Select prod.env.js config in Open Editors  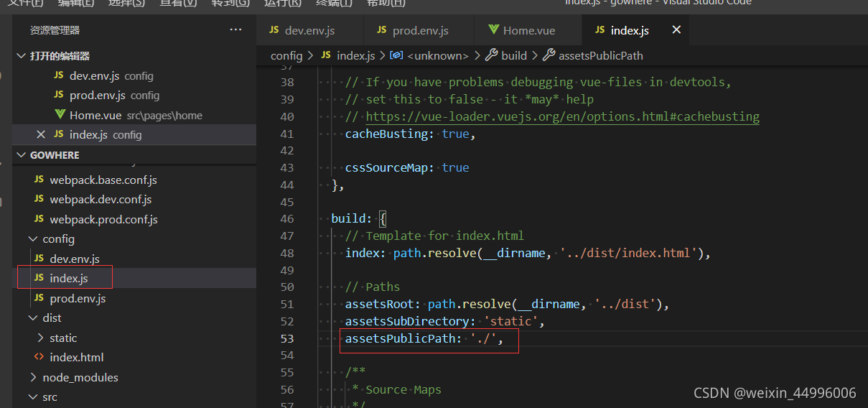tap(134, 96)
